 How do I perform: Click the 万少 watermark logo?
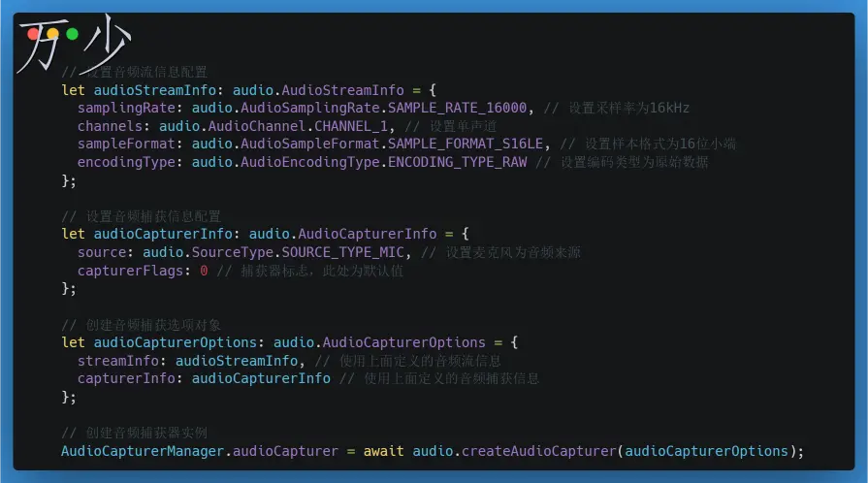(73, 47)
